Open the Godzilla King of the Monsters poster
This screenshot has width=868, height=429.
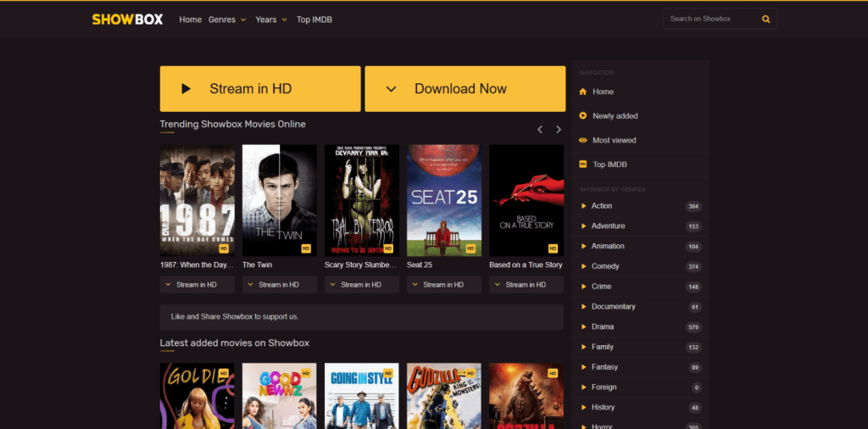point(444,396)
